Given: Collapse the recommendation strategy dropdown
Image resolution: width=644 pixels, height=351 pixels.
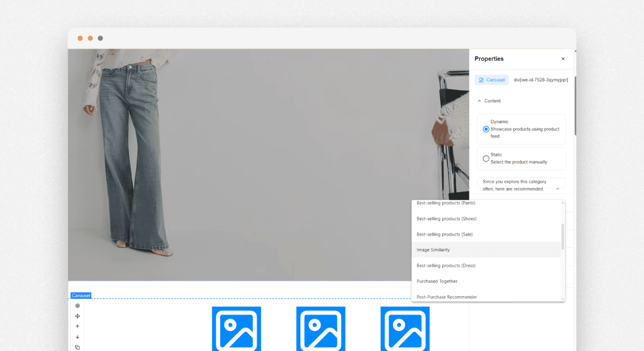Looking at the screenshot, I should point(557,189).
